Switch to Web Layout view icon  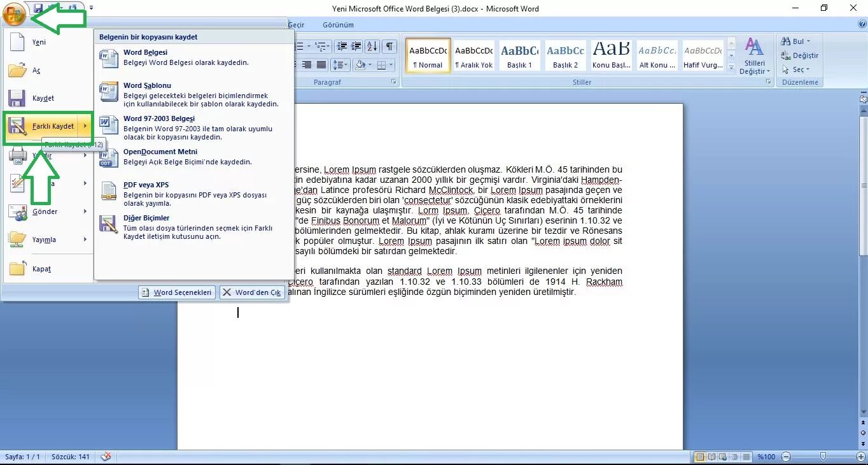(x=723, y=457)
